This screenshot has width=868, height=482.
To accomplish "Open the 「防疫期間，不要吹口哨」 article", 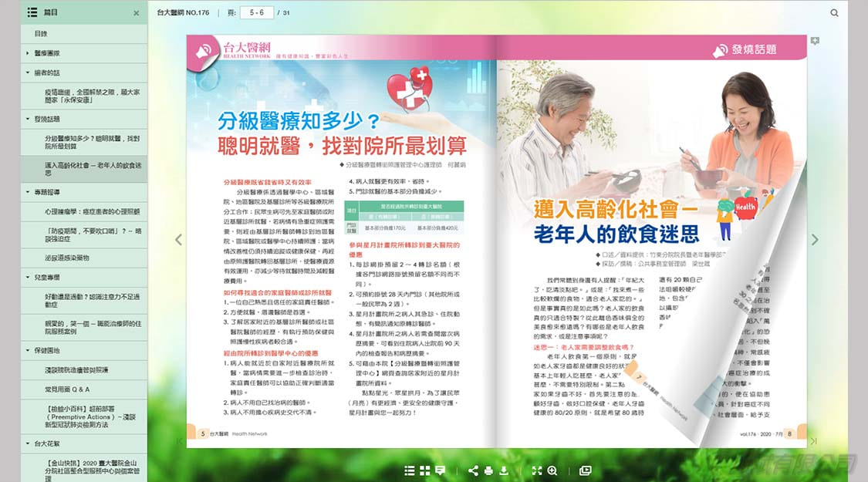I will (84, 234).
